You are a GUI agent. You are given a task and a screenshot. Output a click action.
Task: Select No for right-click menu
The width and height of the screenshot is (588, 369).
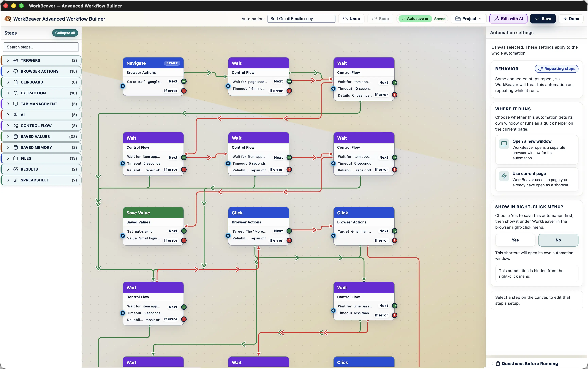[x=558, y=240]
